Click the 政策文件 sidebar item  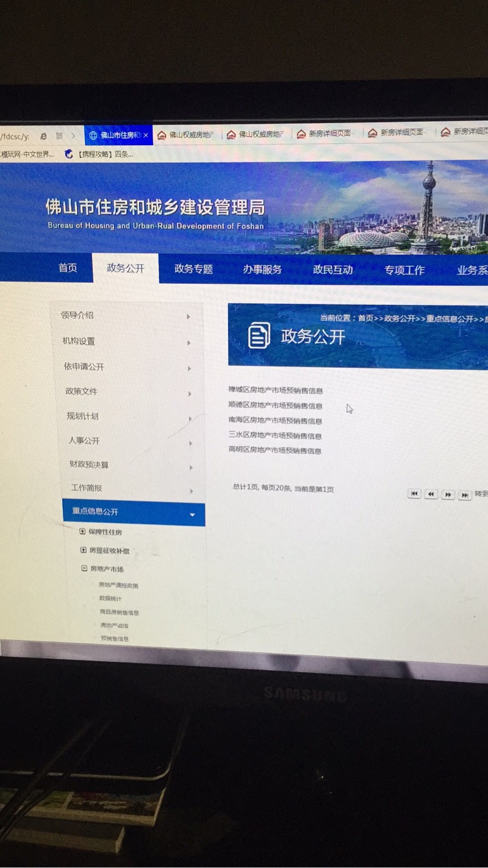point(82,391)
